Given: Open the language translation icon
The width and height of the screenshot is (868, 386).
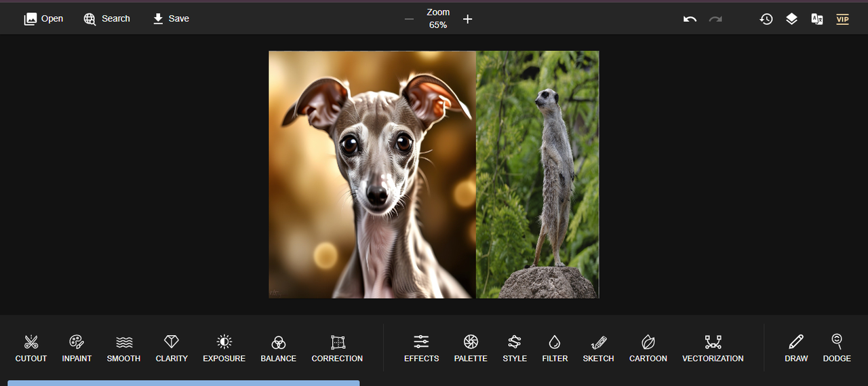Looking at the screenshot, I should point(817,19).
